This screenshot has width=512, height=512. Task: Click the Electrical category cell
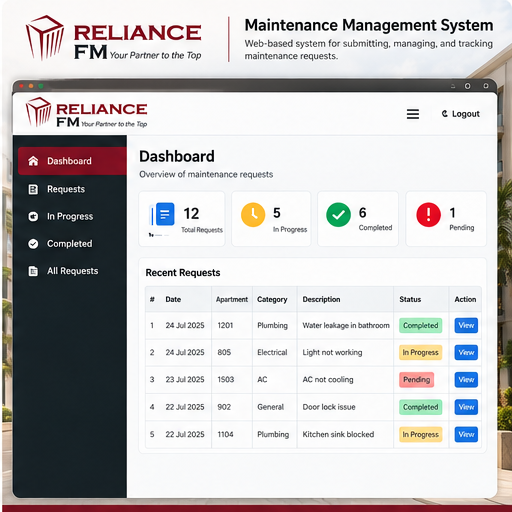coord(272,353)
